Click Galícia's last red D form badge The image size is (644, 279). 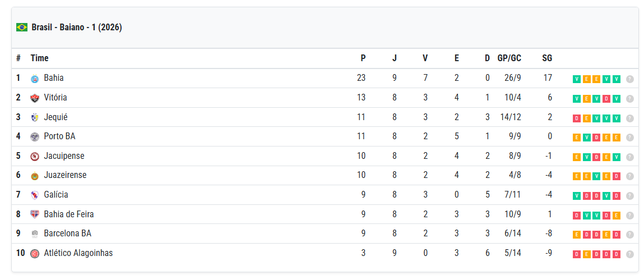click(x=617, y=196)
